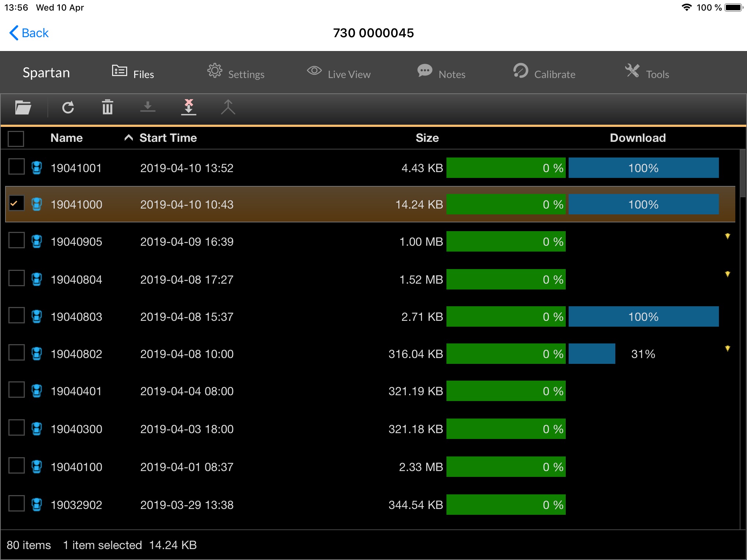The image size is (747, 560).
Task: Sort files by Name column
Action: point(66,138)
